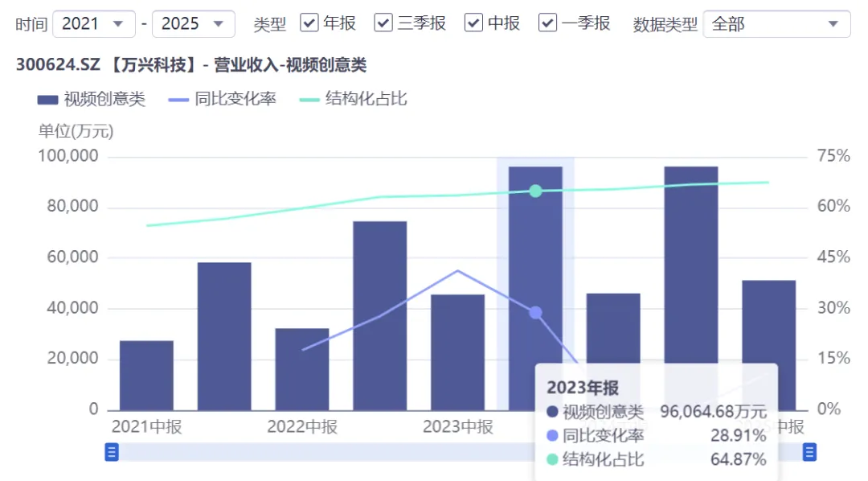Click the 28.91% tooltip value
868x481 pixels.
point(739,436)
